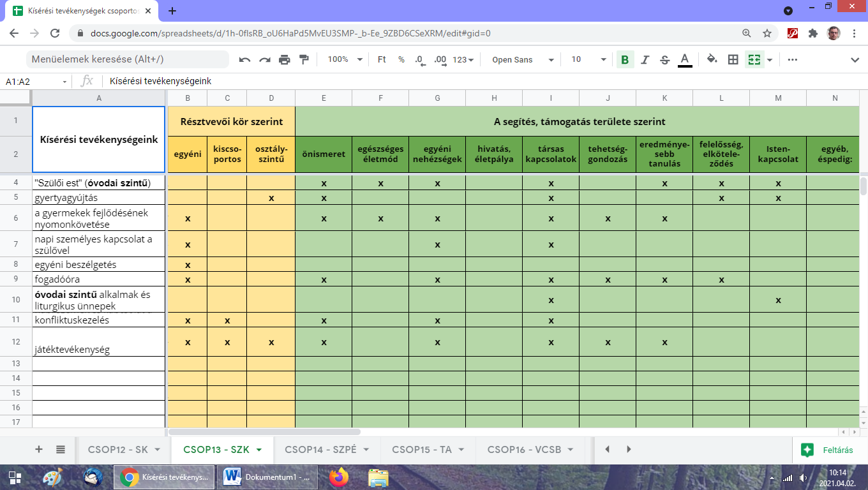Viewport: 868px width, 490px height.
Task: Open Thunderbird mail from the taskbar
Action: [93, 477]
